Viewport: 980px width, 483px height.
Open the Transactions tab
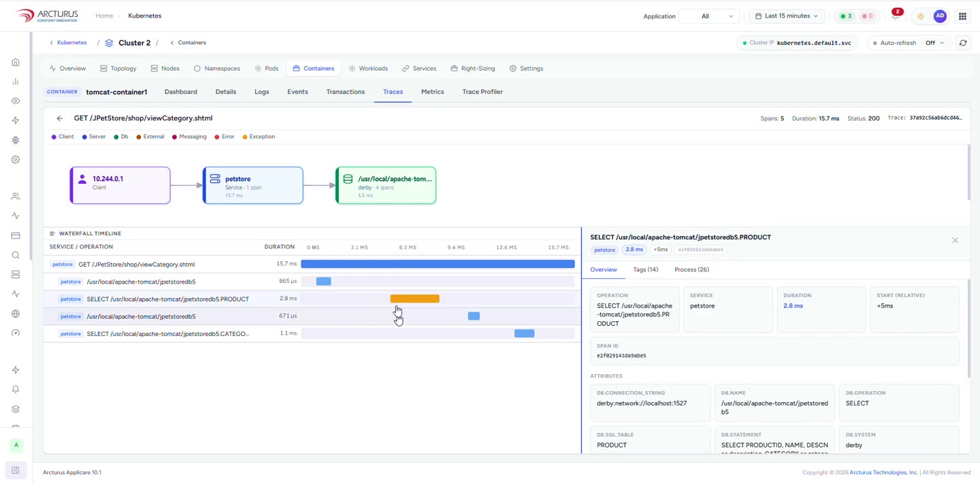(x=345, y=92)
